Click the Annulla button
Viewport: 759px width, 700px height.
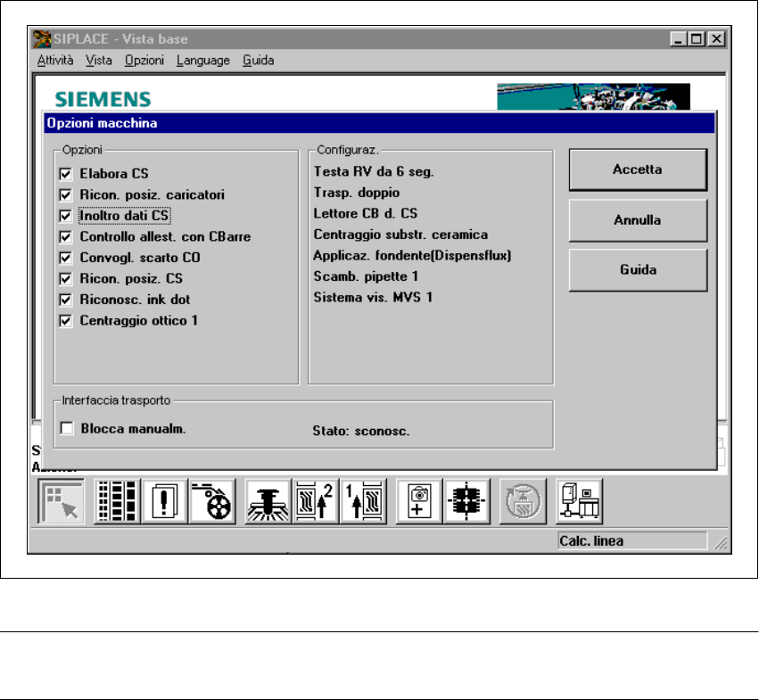click(638, 220)
